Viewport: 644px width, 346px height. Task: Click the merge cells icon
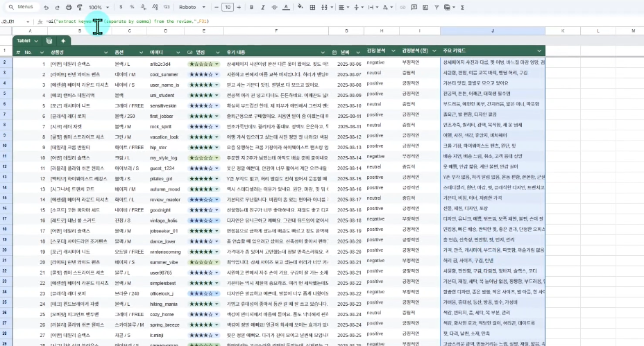324,8
